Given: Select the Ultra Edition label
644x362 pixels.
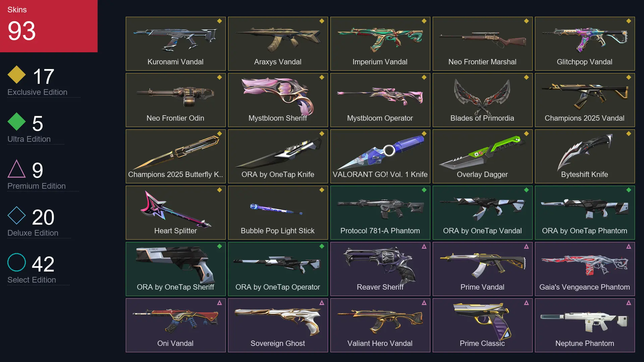Looking at the screenshot, I should tap(29, 139).
